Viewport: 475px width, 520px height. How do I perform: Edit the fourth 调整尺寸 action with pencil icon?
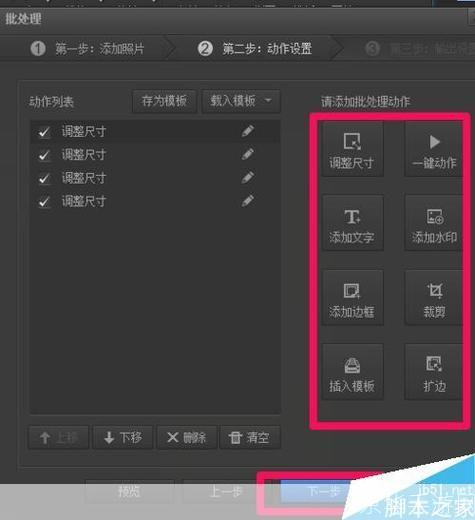(248, 201)
